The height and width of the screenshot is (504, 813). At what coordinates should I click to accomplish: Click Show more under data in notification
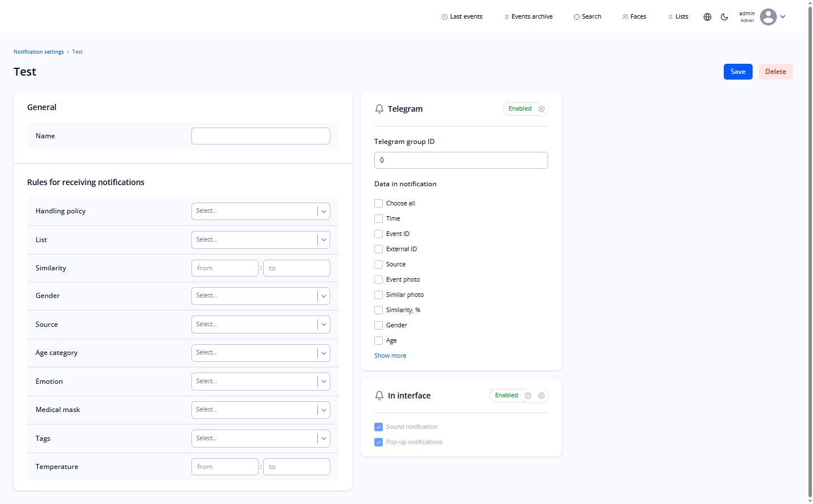click(390, 355)
